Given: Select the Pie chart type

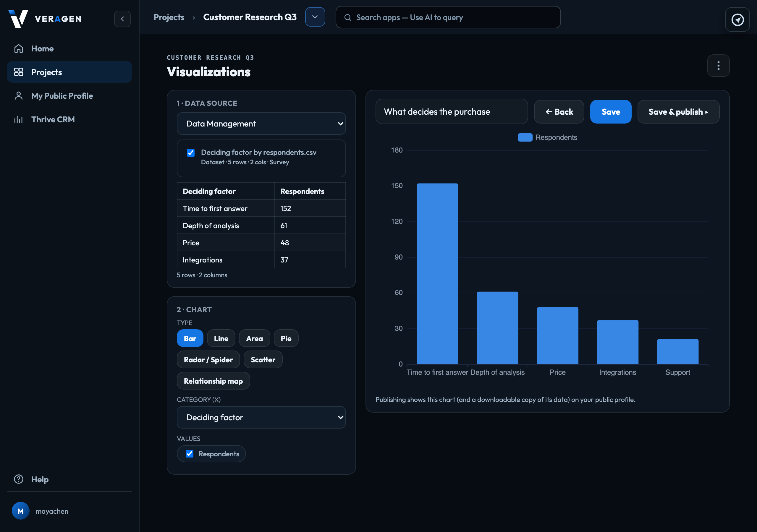Looking at the screenshot, I should [x=286, y=338].
